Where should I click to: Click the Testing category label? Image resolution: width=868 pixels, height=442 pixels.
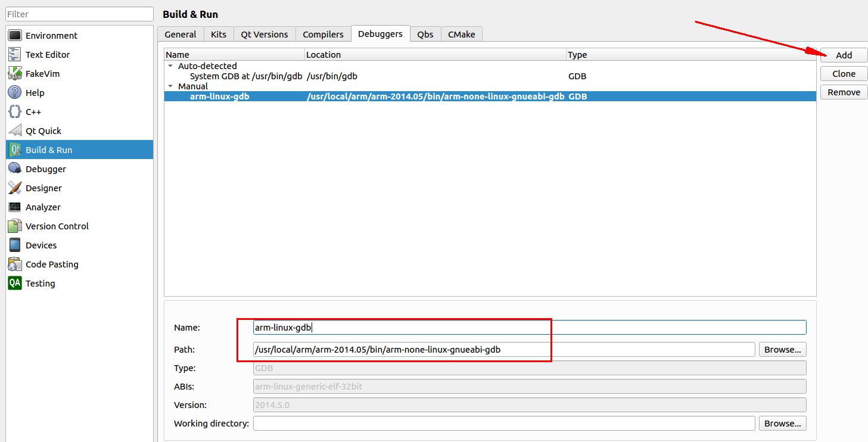pos(40,284)
